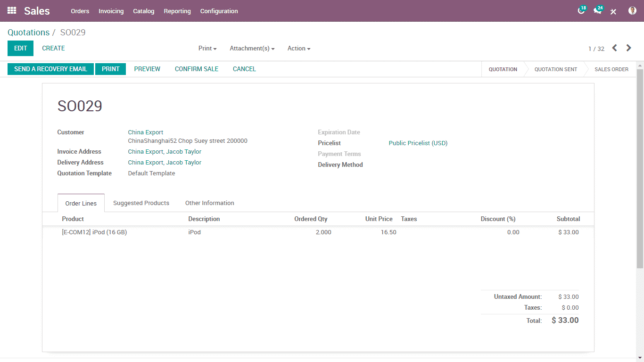Return to Quotations breadcrumb
Screen dimensions: 644x362
28,33
